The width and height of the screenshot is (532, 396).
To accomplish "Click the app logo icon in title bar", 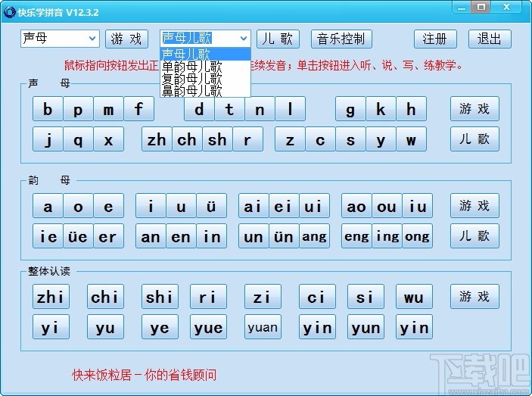I will [9, 13].
